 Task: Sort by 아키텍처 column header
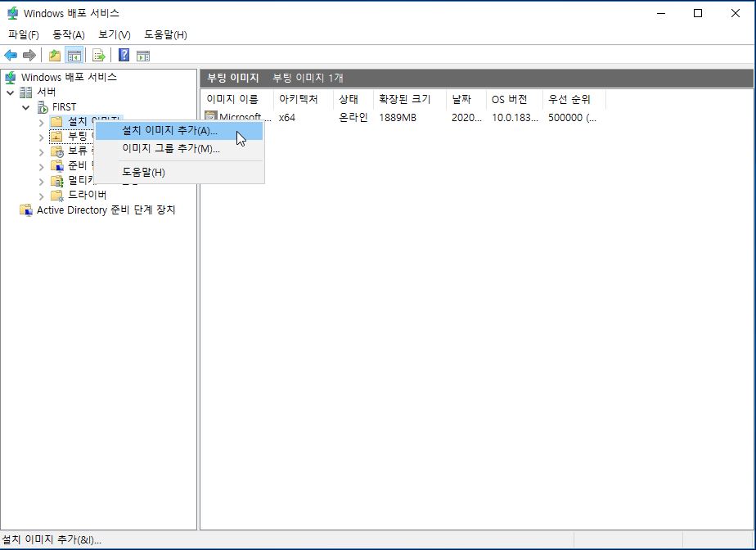pos(304,99)
